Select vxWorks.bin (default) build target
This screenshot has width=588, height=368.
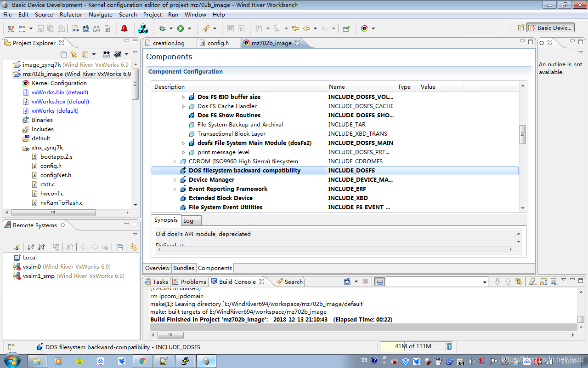60,92
